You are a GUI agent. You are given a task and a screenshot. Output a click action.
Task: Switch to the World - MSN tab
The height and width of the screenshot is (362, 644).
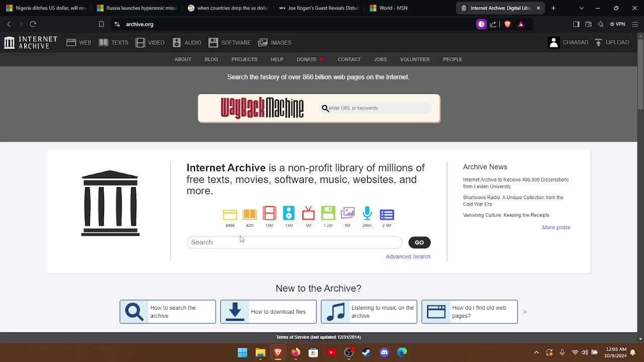[x=410, y=8]
